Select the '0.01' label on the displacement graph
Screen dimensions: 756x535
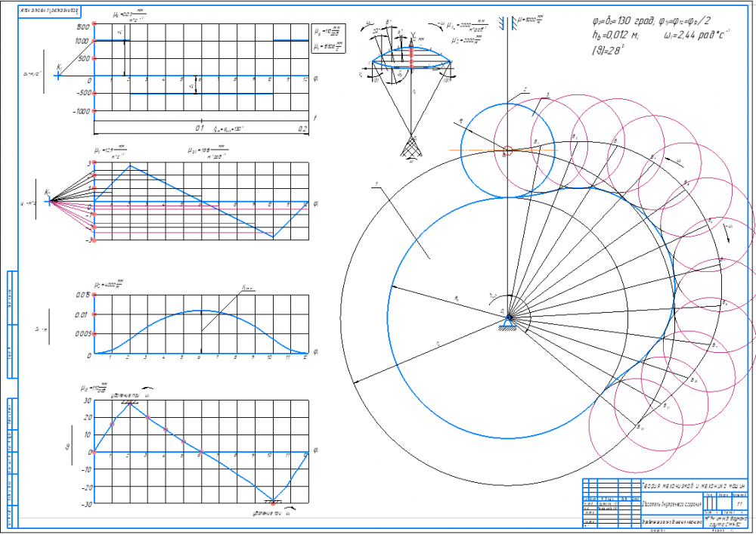pos(81,315)
